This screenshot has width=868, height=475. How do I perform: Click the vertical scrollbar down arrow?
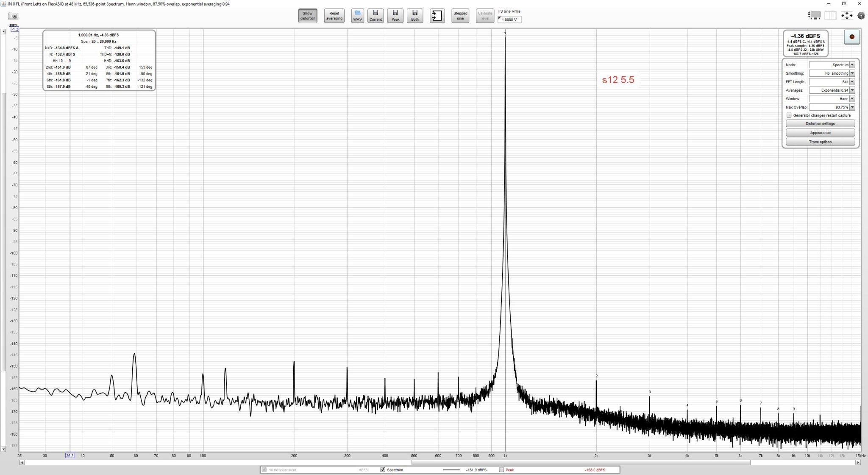[3, 449]
